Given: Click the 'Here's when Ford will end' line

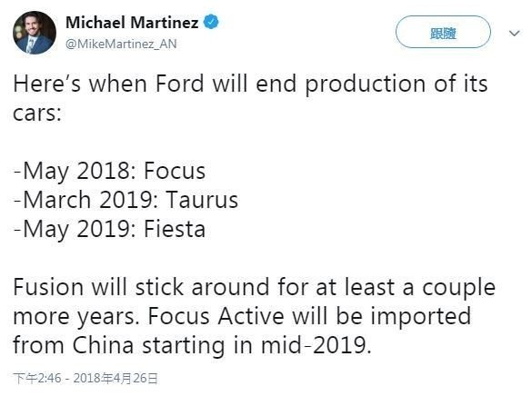Looking at the screenshot, I should [x=250, y=84].
